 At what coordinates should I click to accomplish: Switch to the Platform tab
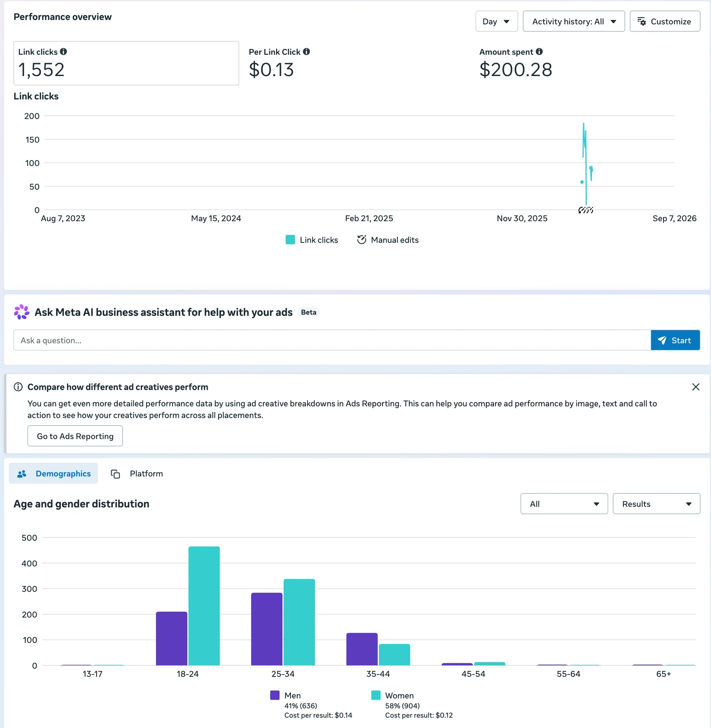click(x=137, y=473)
